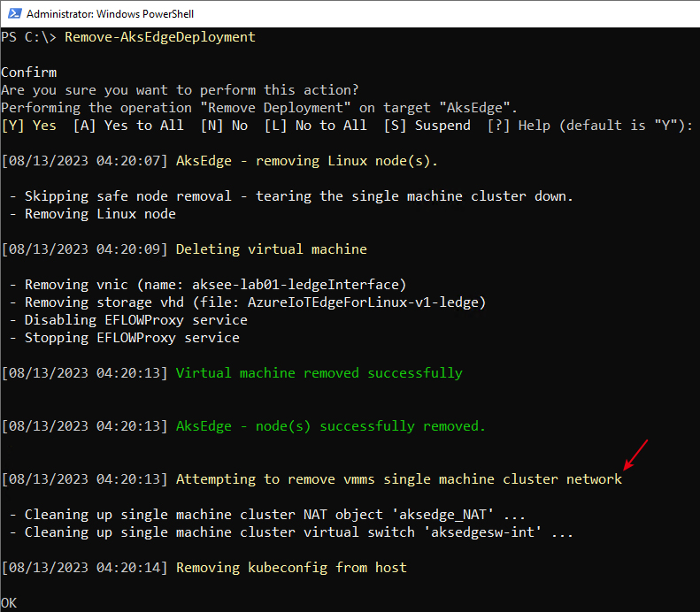Click the 'Performing the operation "Remove Deployment"' line

coord(259,108)
